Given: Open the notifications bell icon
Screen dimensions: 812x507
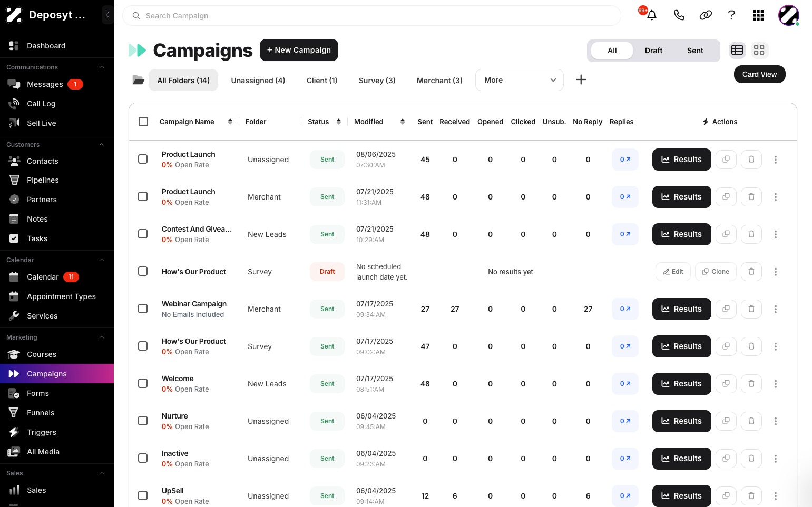Looking at the screenshot, I should (x=651, y=15).
